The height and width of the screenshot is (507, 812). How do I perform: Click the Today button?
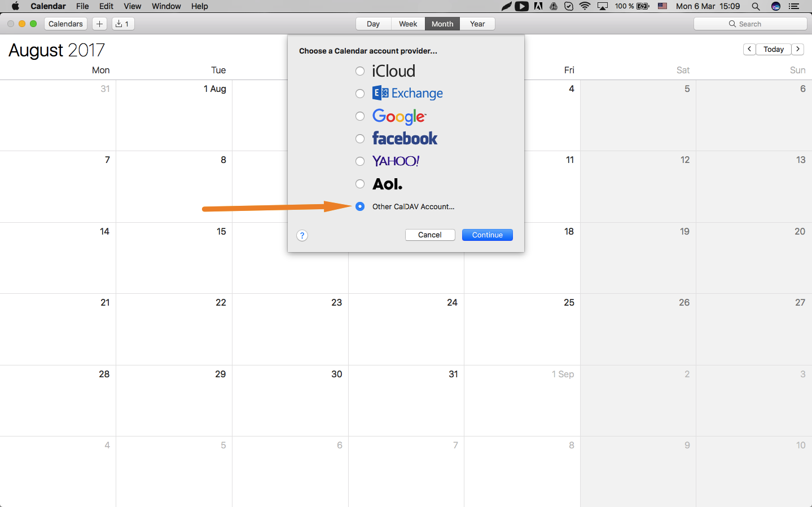[x=774, y=49]
